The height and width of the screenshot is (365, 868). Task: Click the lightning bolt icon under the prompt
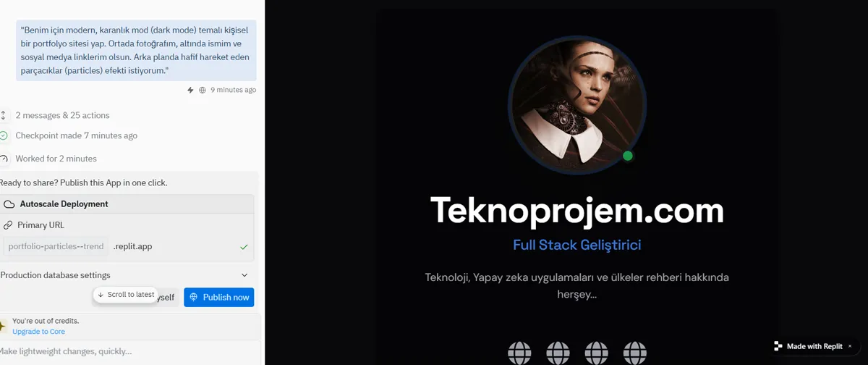(191, 91)
